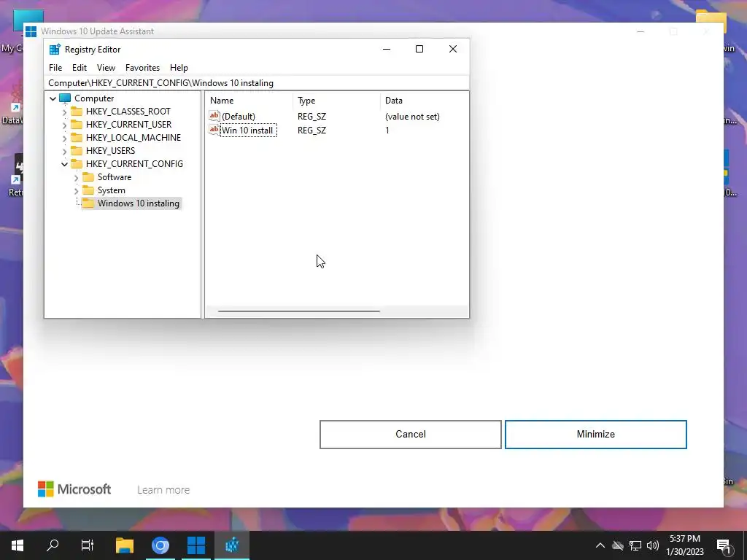
Task: Open the Help menu in Registry Editor
Action: click(179, 68)
